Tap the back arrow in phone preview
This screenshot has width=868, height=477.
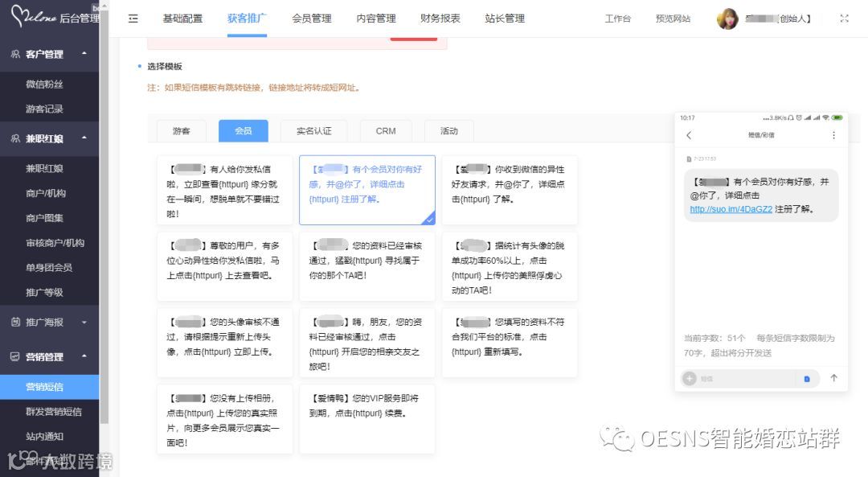[690, 135]
